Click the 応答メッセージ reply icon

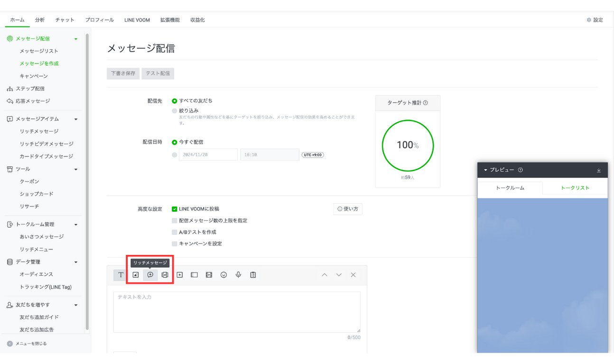[x=10, y=101]
